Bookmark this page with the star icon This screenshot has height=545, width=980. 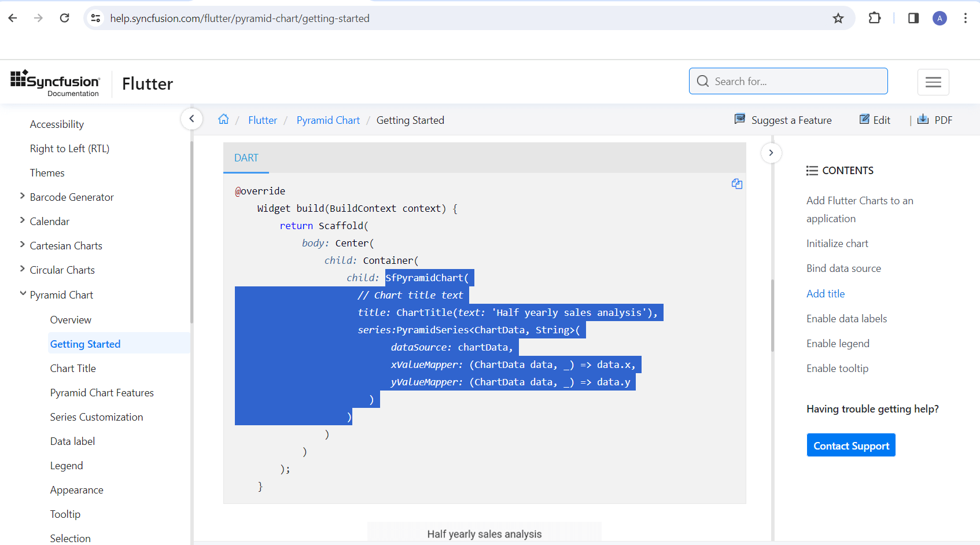pos(838,19)
